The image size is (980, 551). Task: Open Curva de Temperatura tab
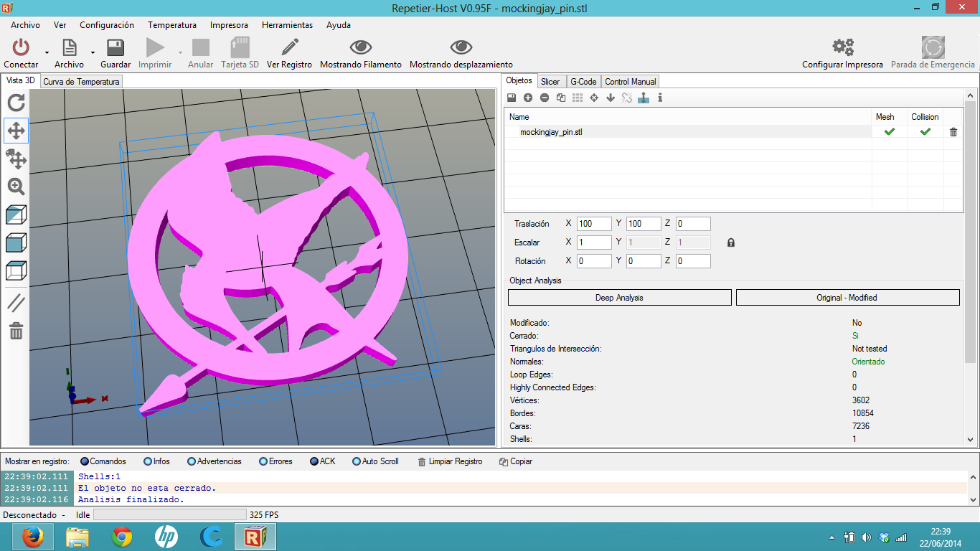pos(81,82)
